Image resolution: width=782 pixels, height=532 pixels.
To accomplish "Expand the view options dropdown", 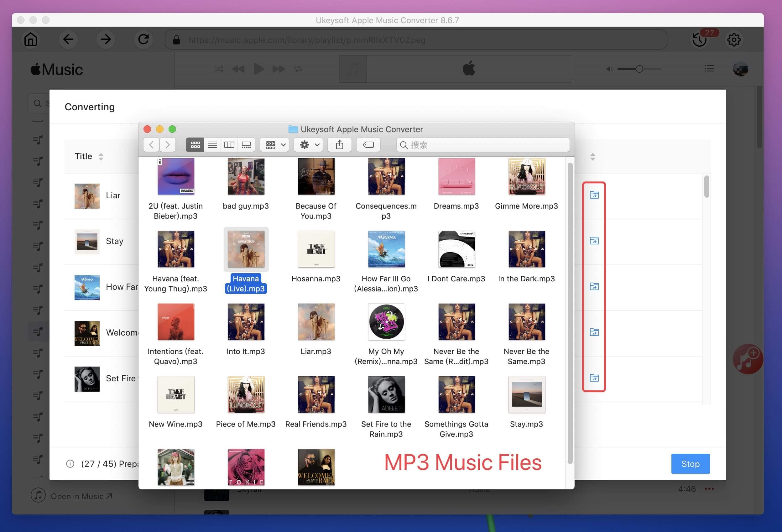I will pyautogui.click(x=275, y=144).
